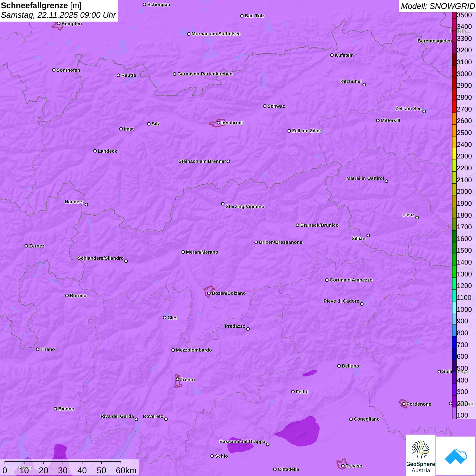This screenshot has width=476, height=476.
Task: Select the Treviso map marker
Action: pos(343,466)
